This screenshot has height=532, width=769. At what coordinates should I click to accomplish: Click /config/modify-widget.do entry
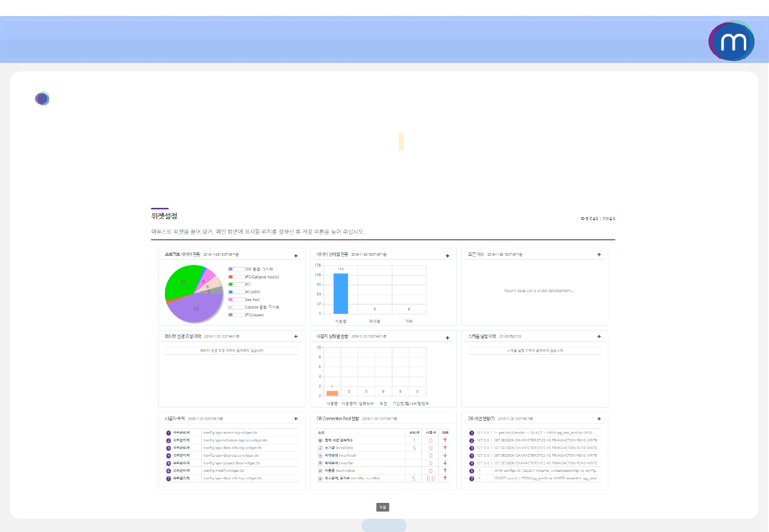[x=223, y=471]
